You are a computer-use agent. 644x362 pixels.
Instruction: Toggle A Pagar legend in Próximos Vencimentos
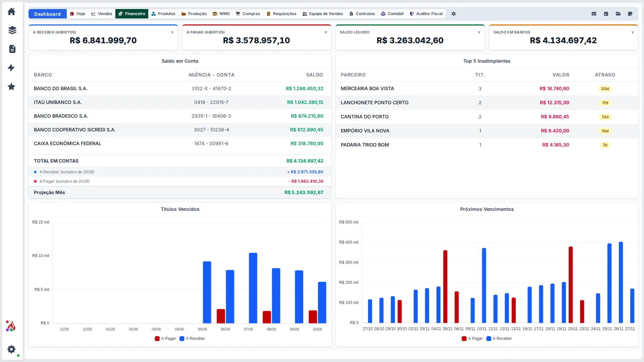(x=472, y=339)
